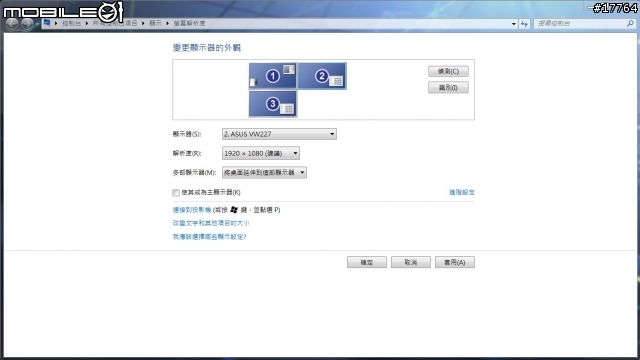Click the magnifier search icon

click(x=630, y=24)
